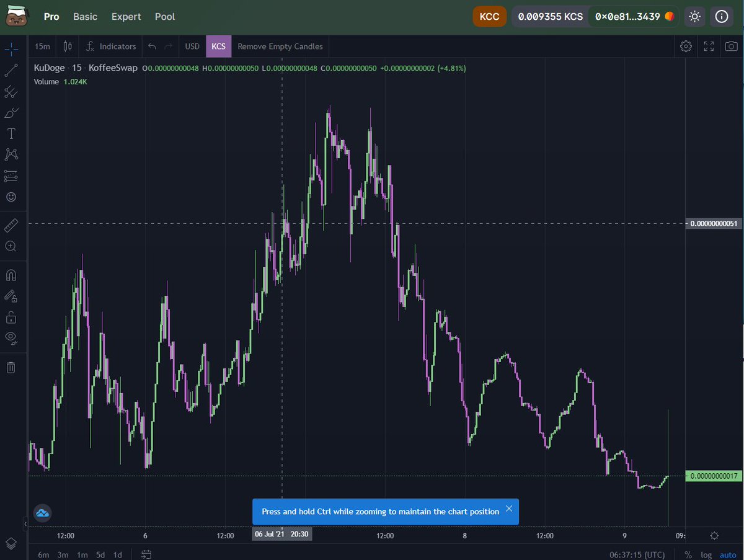The width and height of the screenshot is (744, 560).
Task: Switch to the Basic tab
Action: coord(85,17)
